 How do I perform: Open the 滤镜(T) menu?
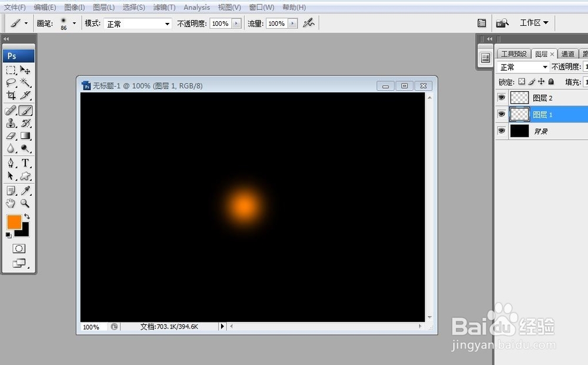point(164,7)
